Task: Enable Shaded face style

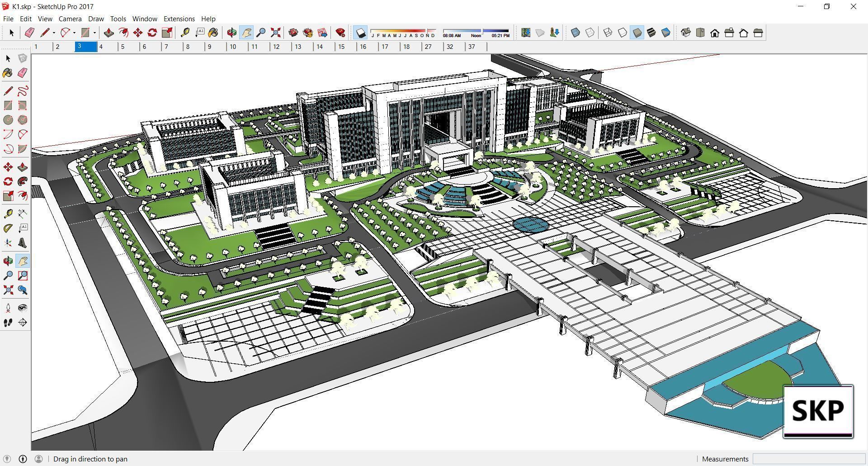Action: tap(637, 33)
